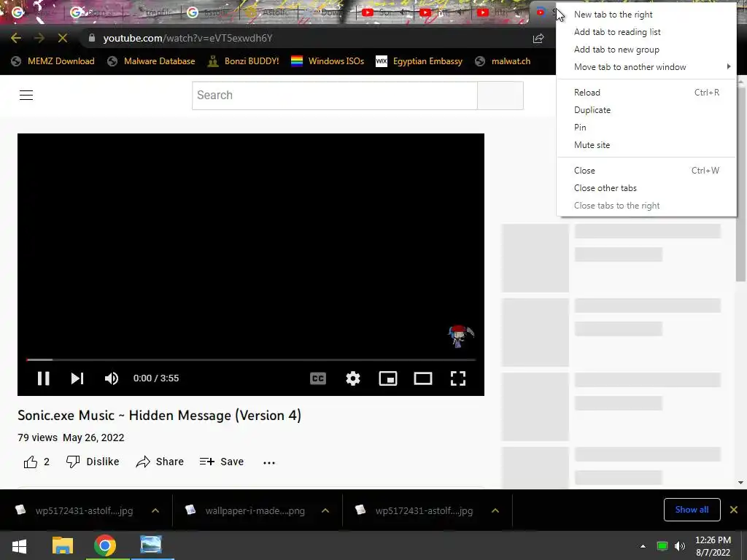Open the Egyptian Embassy bookmark
Screen dimensions: 747x560
click(419, 61)
